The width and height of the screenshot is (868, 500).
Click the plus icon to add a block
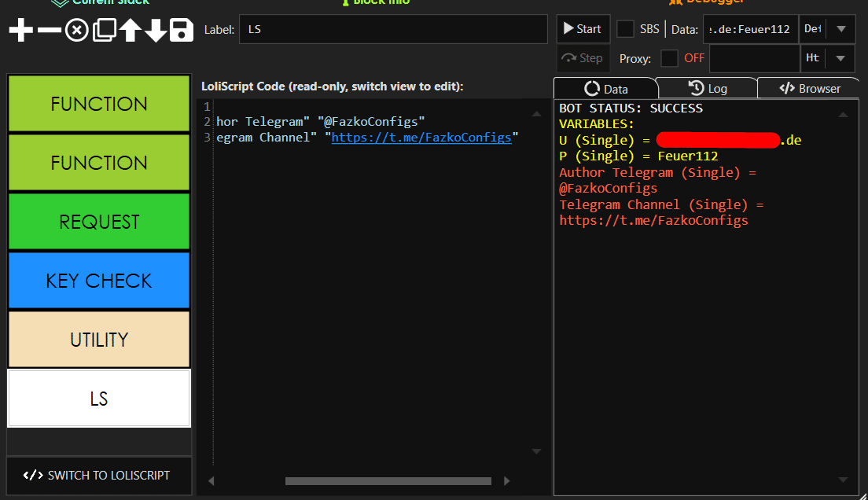coord(20,29)
